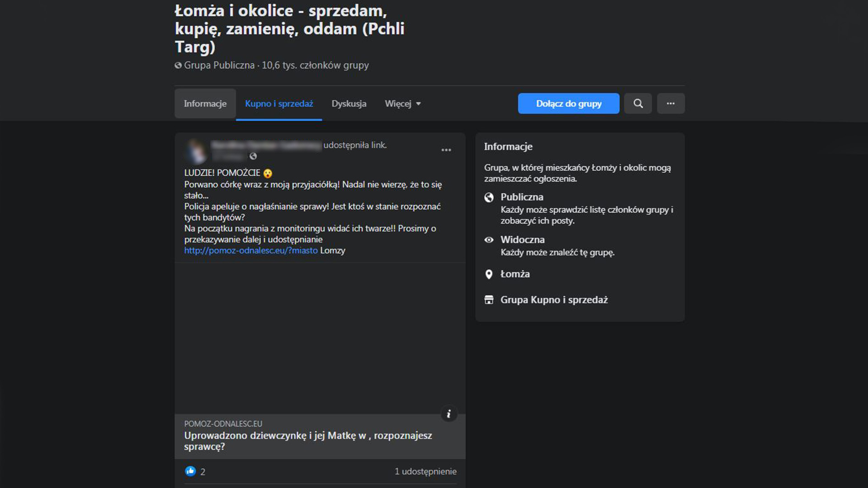Open the group three-dots options button
The image size is (868, 488).
pyautogui.click(x=670, y=103)
